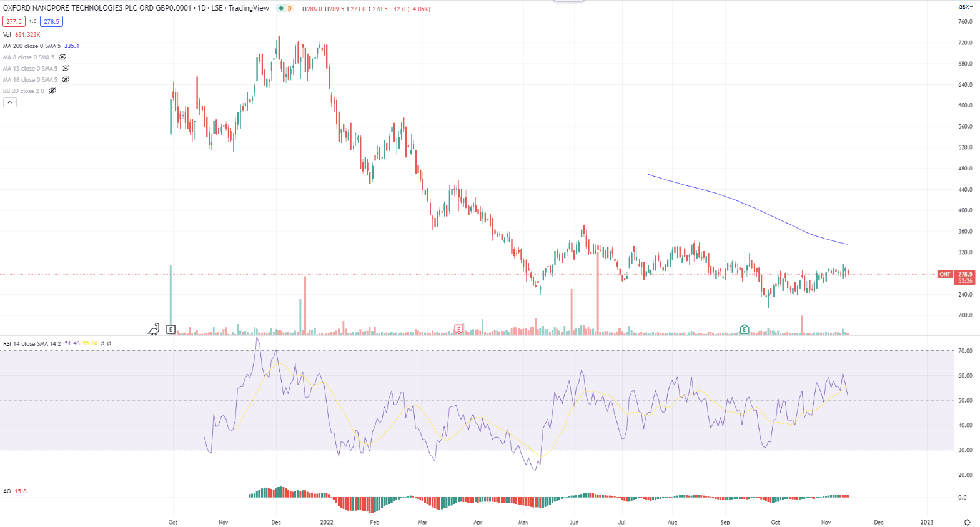This screenshot has height=527, width=980.
Task: Click the blue 278.5 buy price button
Action: click(51, 21)
